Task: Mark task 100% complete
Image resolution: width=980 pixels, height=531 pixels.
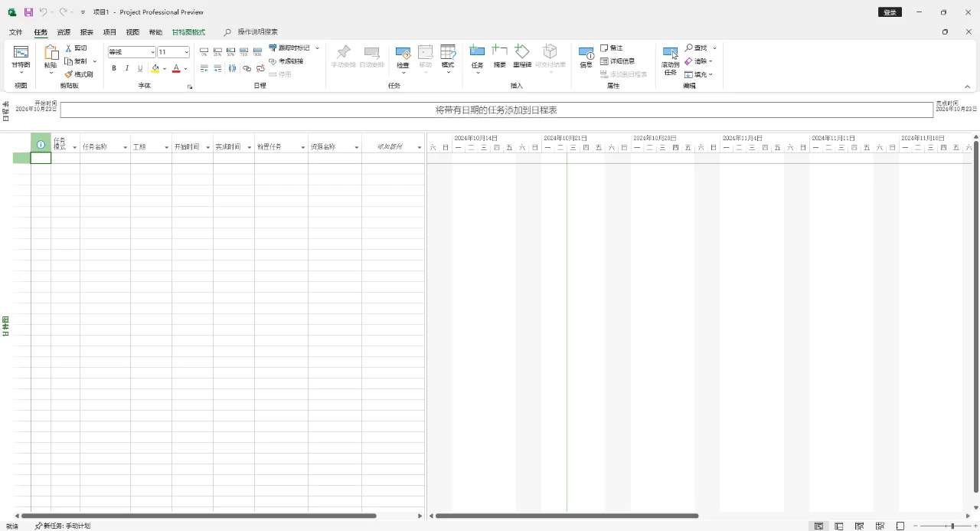Action: coord(257,52)
